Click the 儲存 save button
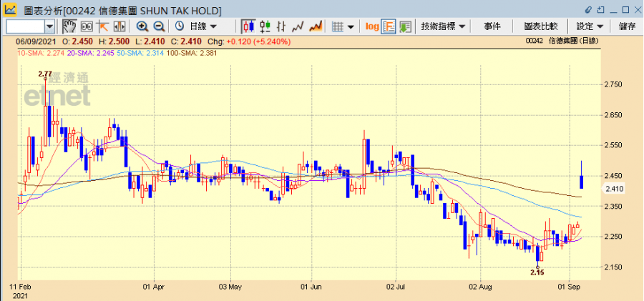The image size is (644, 301). (x=627, y=26)
